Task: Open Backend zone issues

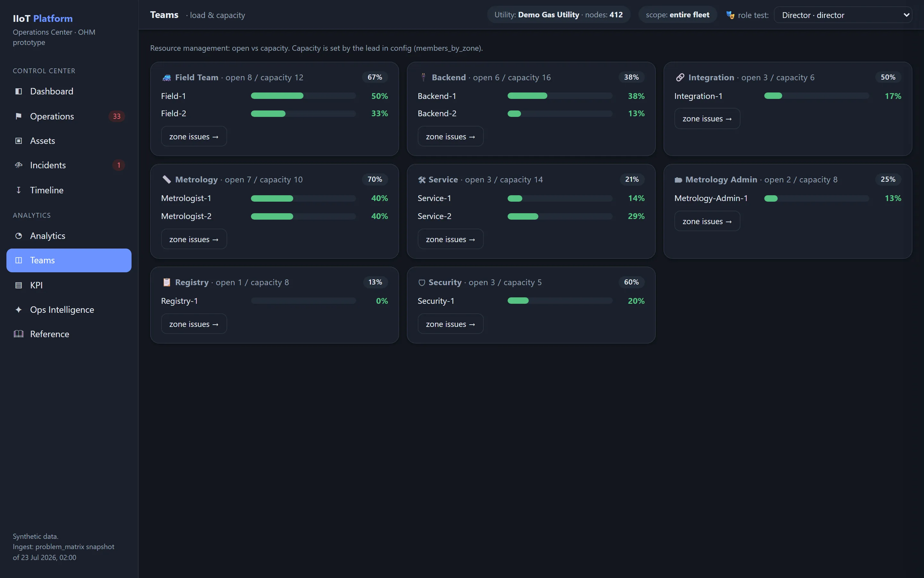Action: coord(450,136)
